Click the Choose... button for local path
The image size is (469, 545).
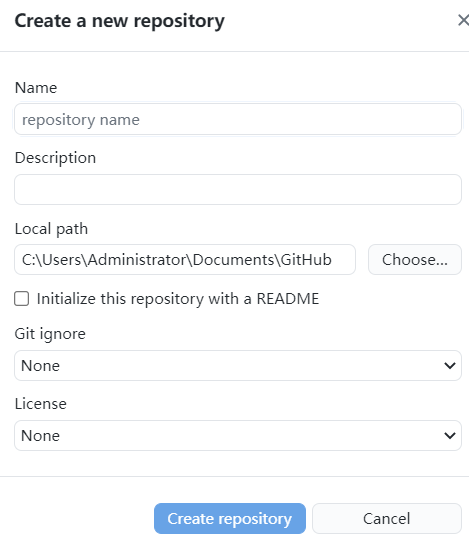pyautogui.click(x=415, y=260)
